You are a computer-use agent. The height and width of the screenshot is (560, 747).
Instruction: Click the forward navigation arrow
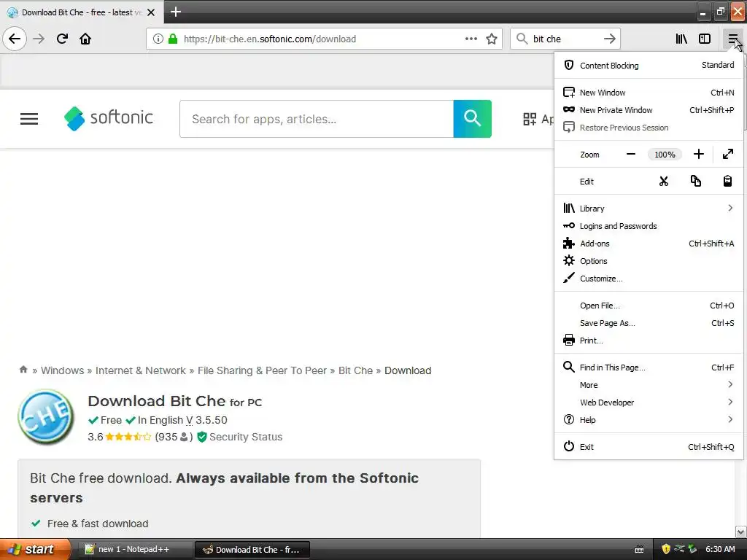point(39,39)
